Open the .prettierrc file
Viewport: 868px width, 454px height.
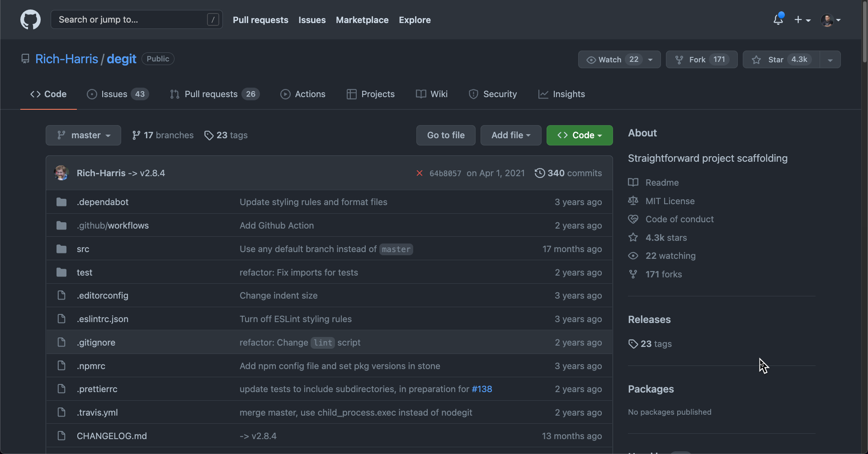click(97, 389)
